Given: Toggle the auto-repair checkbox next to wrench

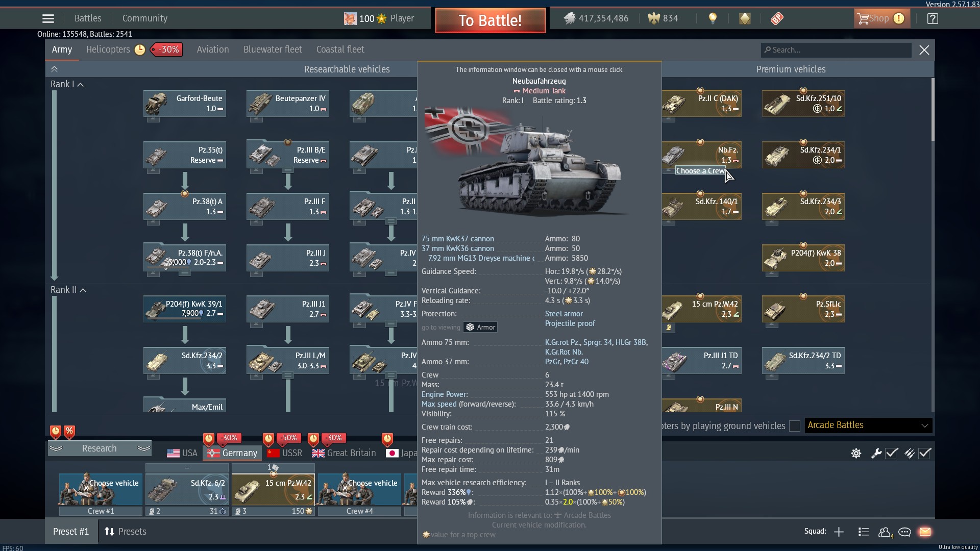Looking at the screenshot, I should coord(892,453).
